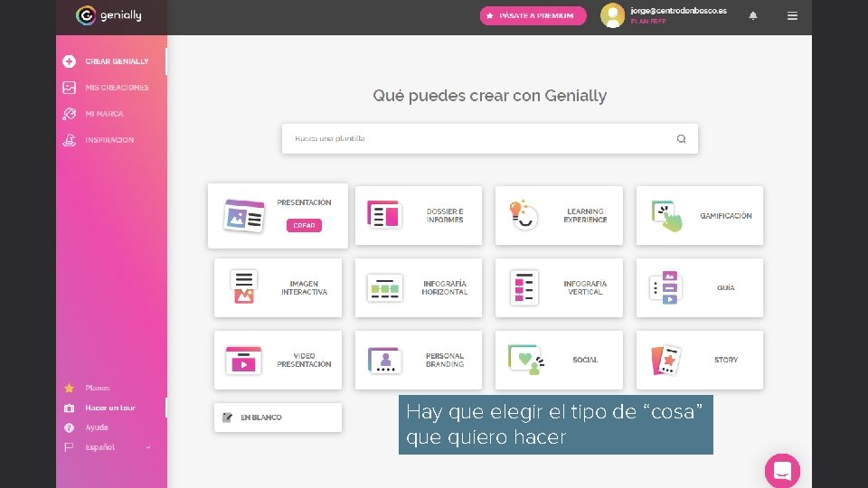The image size is (868, 488).
Task: Click the Infografía Horizontal icon
Action: (385, 288)
